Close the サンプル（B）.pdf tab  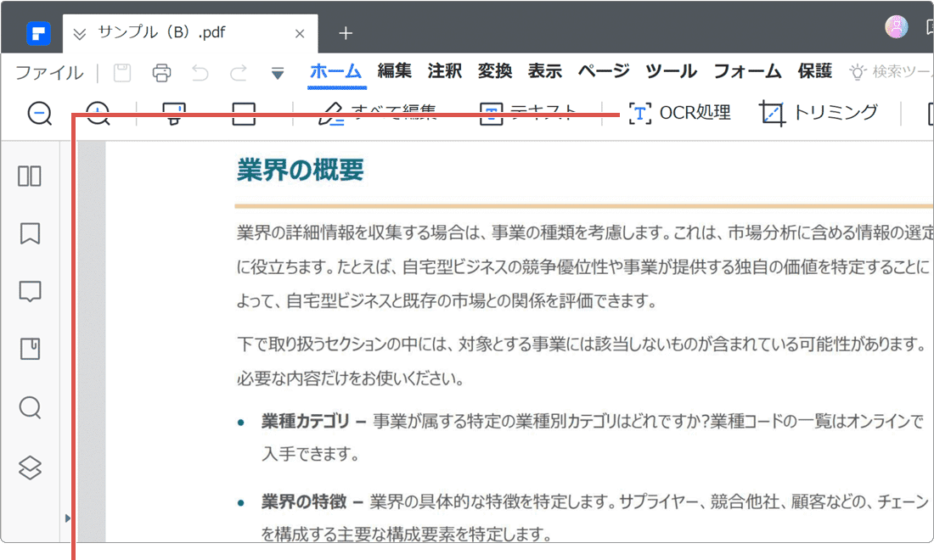point(300,34)
